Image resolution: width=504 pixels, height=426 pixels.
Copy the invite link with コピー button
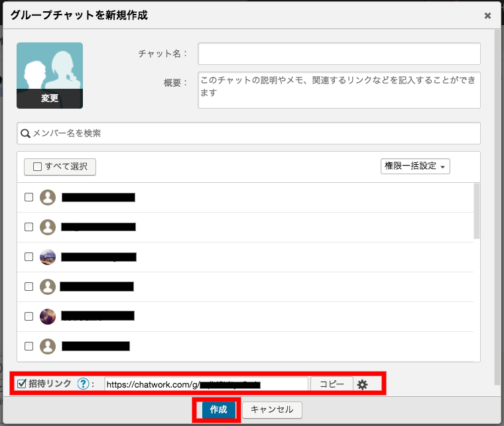(x=332, y=384)
